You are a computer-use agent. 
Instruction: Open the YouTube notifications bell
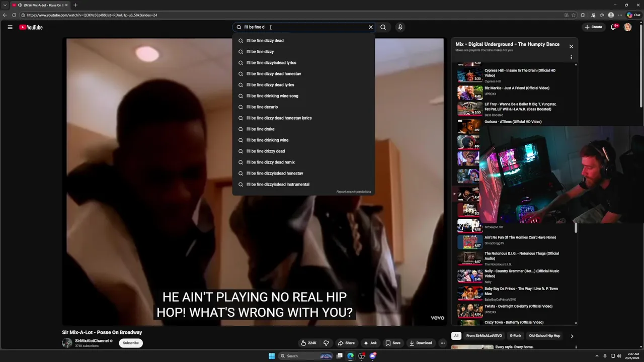pyautogui.click(x=613, y=27)
